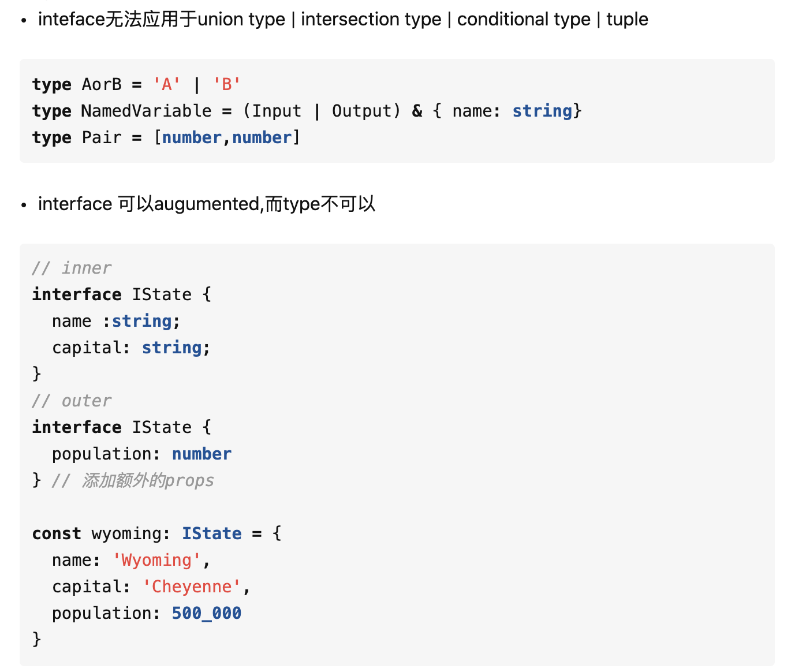Click the number type after 'population:' in interface
Screen dimensions: 791x672
[x=202, y=454]
